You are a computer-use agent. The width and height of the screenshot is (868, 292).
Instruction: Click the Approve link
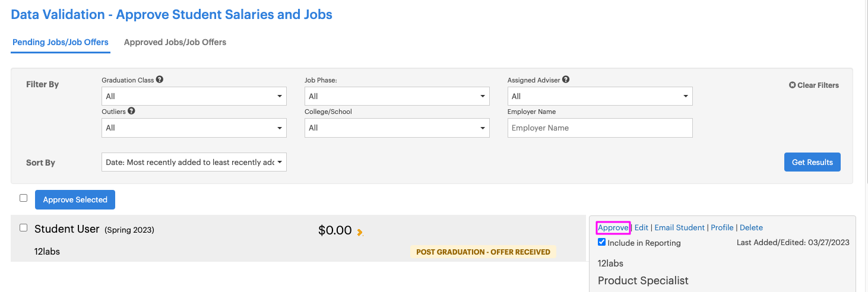pos(613,227)
